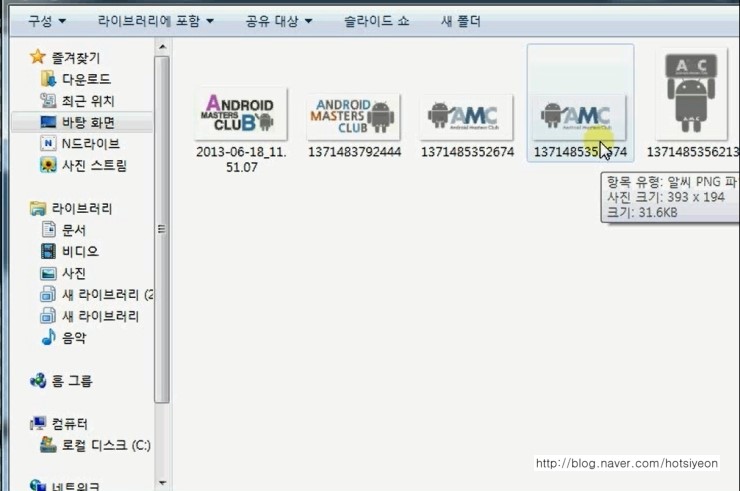Select the highlighted AMC logo thumbnail
740x491 pixels.
pyautogui.click(x=580, y=118)
